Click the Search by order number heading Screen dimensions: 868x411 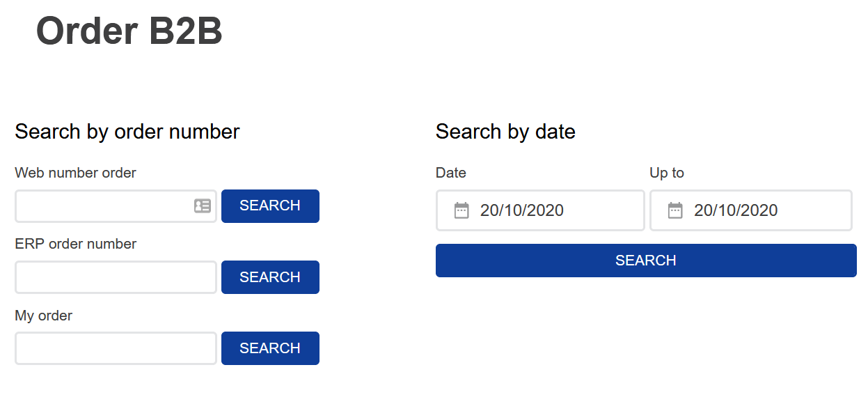pos(127,132)
